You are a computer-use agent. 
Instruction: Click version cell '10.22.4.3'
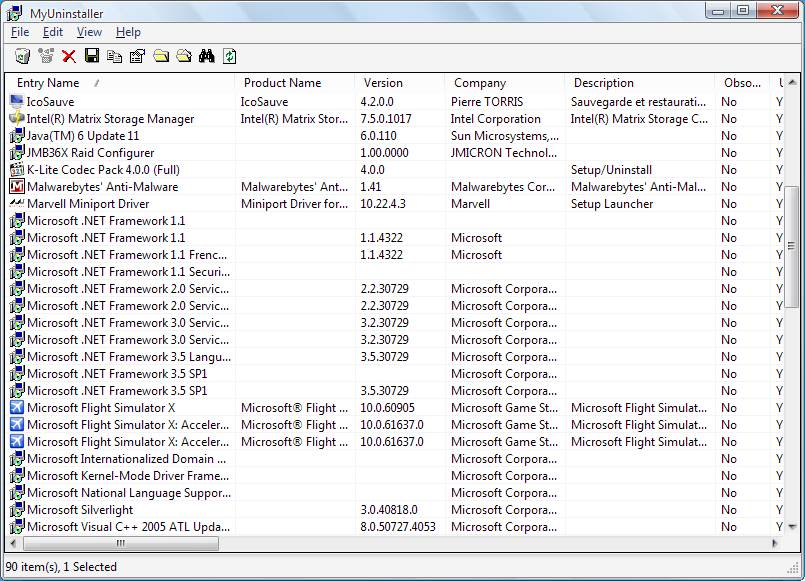click(383, 203)
